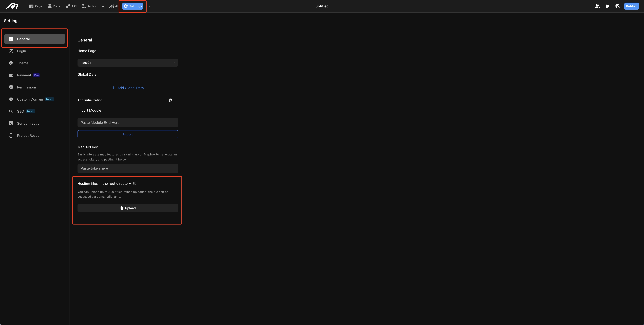Screen dimensions: 644x325
Task: Open Permissions settings
Action: (34, 87)
